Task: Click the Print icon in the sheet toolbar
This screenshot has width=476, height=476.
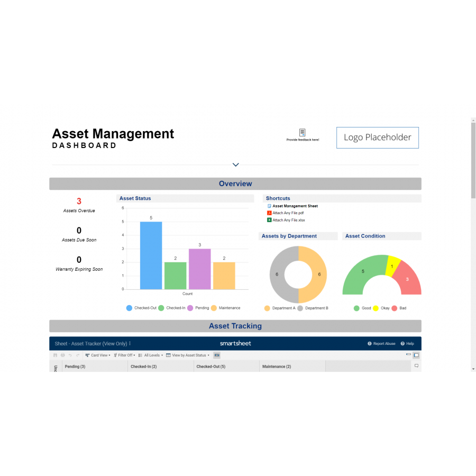Action: click(x=62, y=355)
